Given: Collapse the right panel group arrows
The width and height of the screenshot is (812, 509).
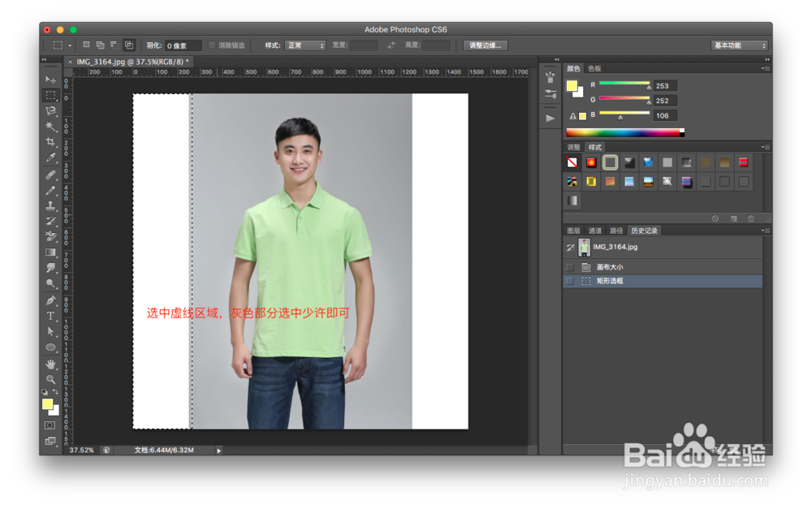Looking at the screenshot, I should pos(767,59).
